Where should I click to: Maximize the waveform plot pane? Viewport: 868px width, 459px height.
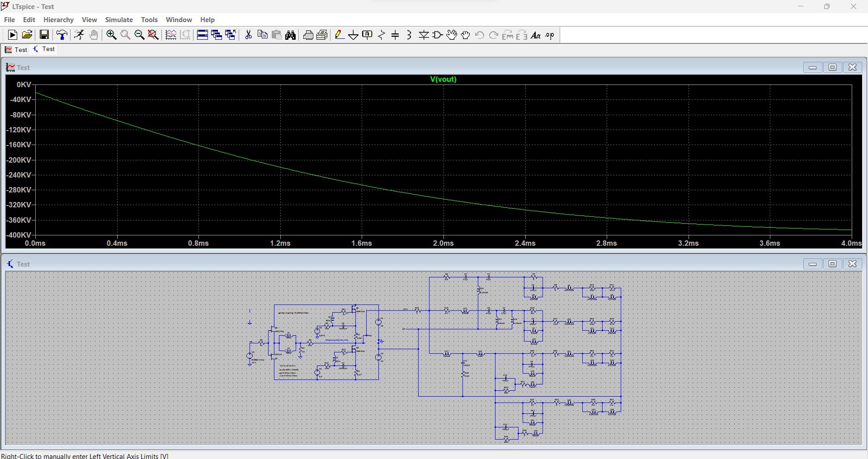click(x=833, y=67)
